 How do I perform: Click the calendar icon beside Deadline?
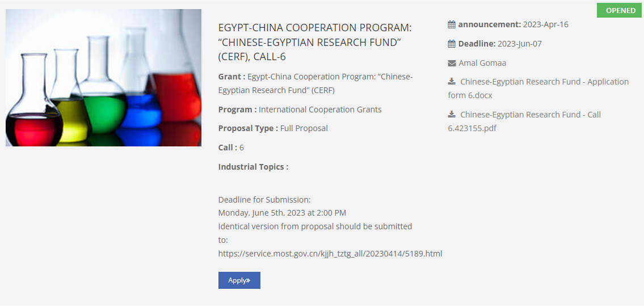point(452,44)
